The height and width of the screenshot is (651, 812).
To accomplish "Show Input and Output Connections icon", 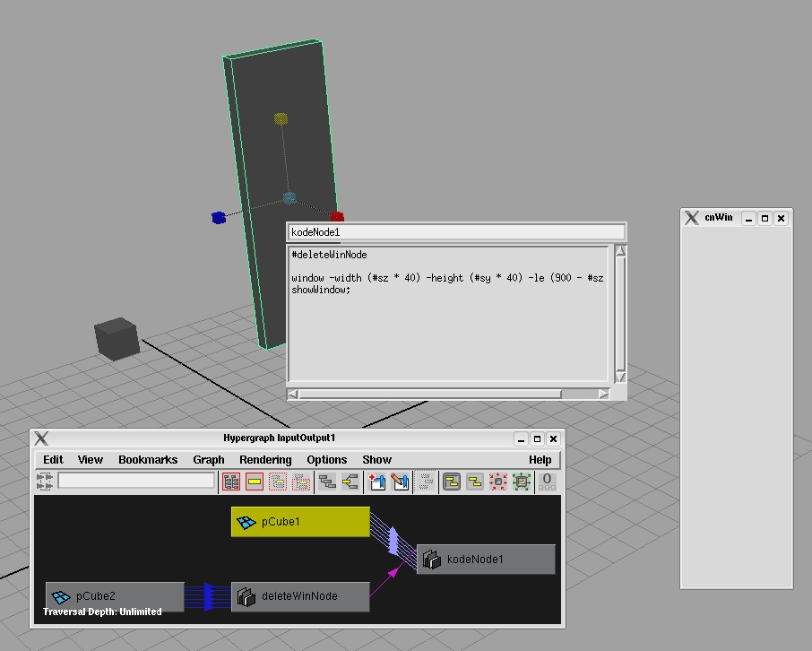I will 350,482.
